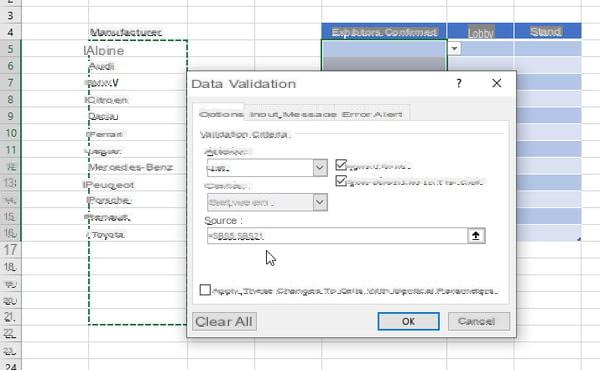The image size is (600, 370).
Task: Select row header 4
Action: 10,32
